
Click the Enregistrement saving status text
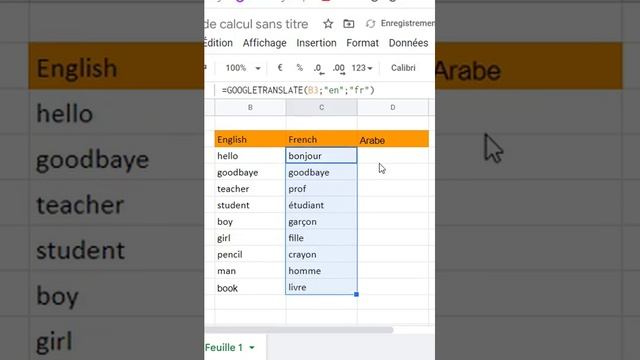(407, 23)
